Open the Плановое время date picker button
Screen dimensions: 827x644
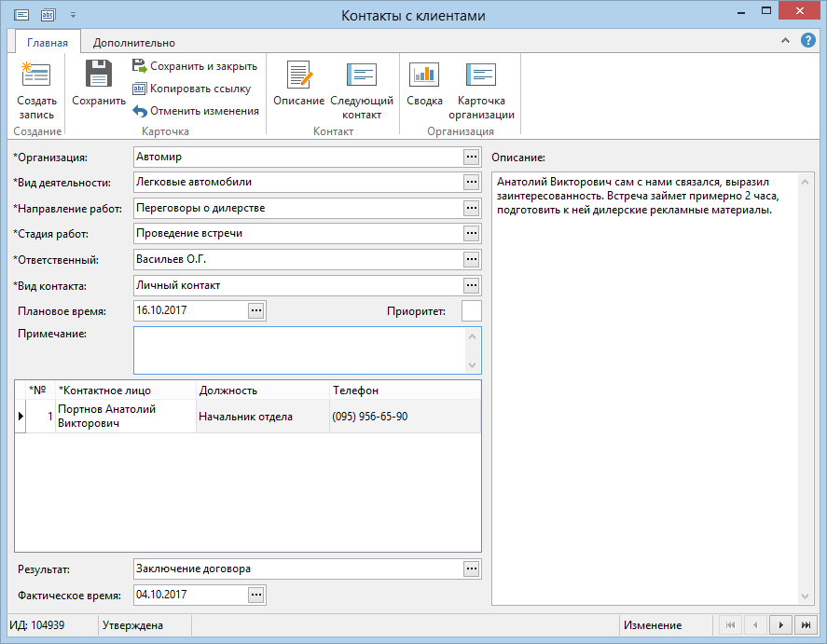[x=256, y=310]
